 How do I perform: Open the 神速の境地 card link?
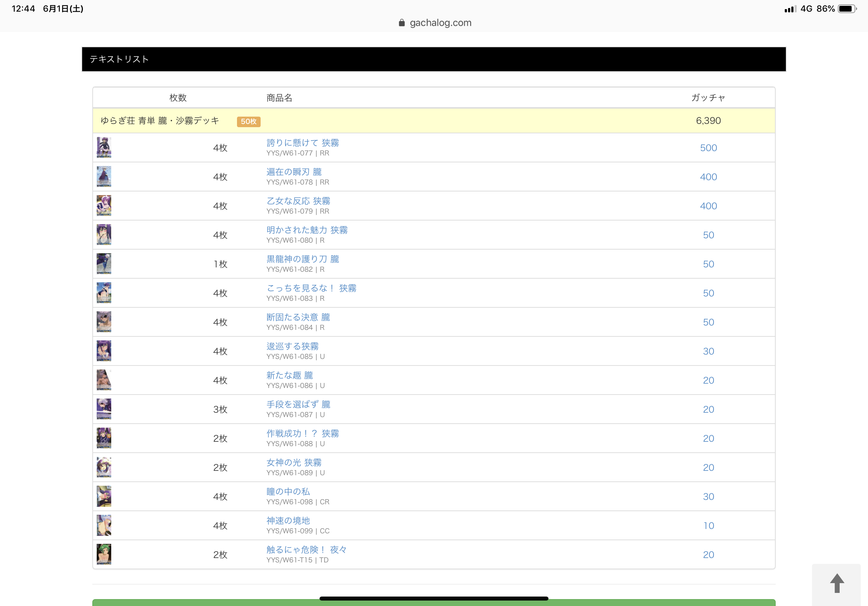[x=289, y=521]
